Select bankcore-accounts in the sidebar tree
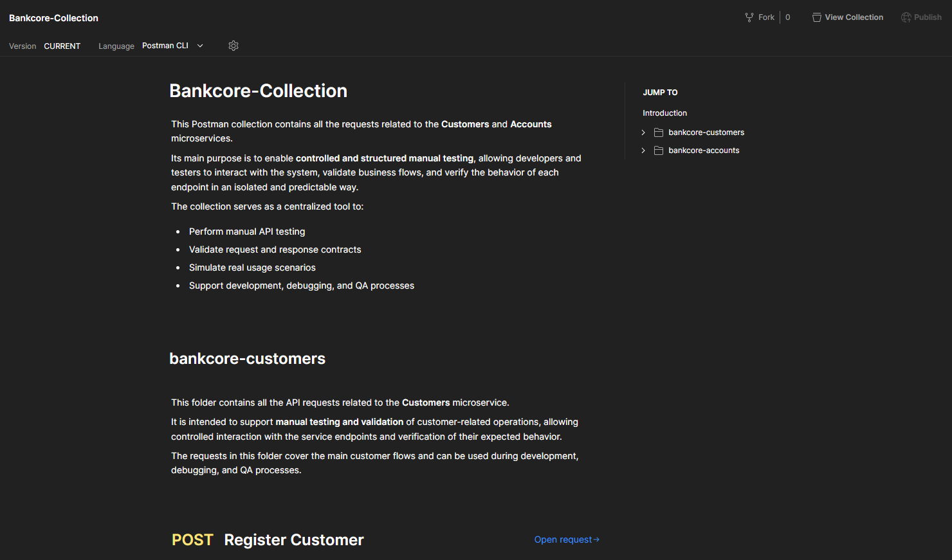Image resolution: width=952 pixels, height=560 pixels. pyautogui.click(x=703, y=150)
